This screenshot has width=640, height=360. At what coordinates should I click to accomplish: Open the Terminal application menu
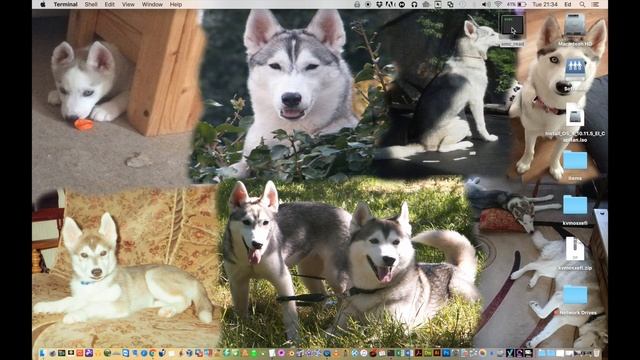click(65, 4)
